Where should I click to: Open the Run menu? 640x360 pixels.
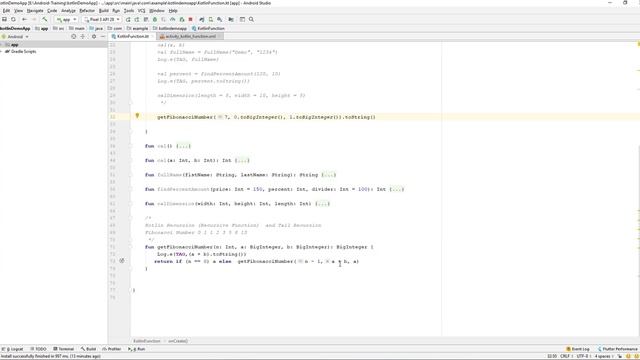click(x=116, y=11)
